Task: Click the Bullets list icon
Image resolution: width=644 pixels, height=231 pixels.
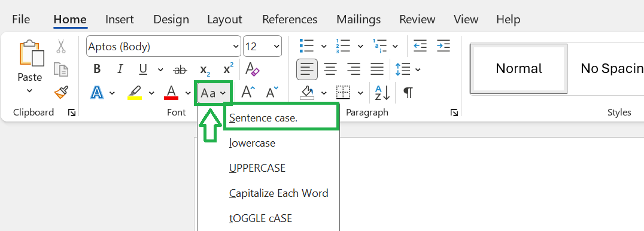Action: point(307,46)
